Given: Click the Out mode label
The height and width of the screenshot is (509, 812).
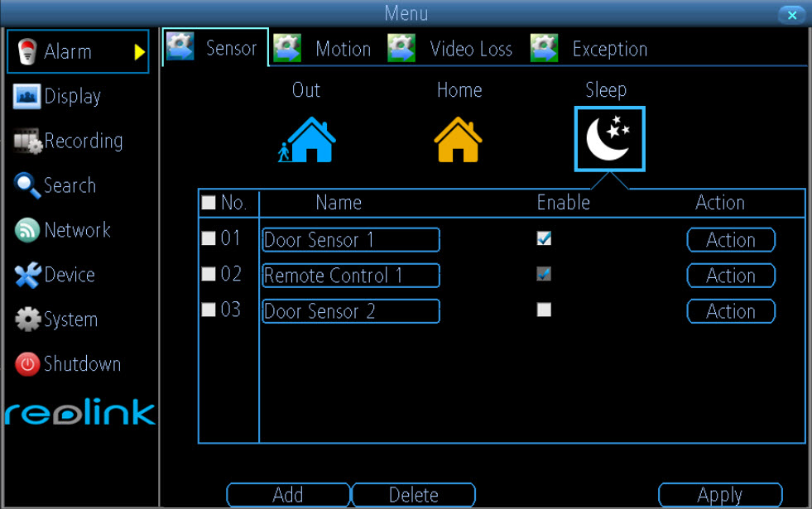Looking at the screenshot, I should click(306, 90).
